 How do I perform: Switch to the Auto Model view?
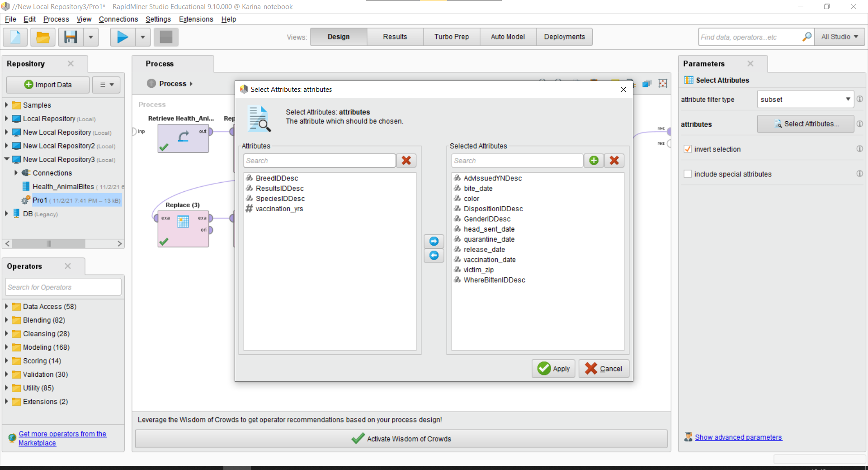pyautogui.click(x=508, y=37)
